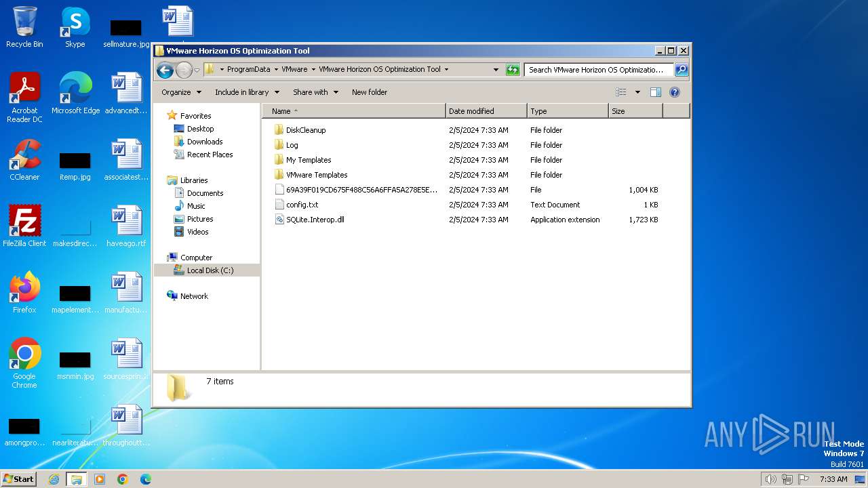Click the taskbar clock showing 7:33 AM
The image size is (868, 488).
click(833, 479)
